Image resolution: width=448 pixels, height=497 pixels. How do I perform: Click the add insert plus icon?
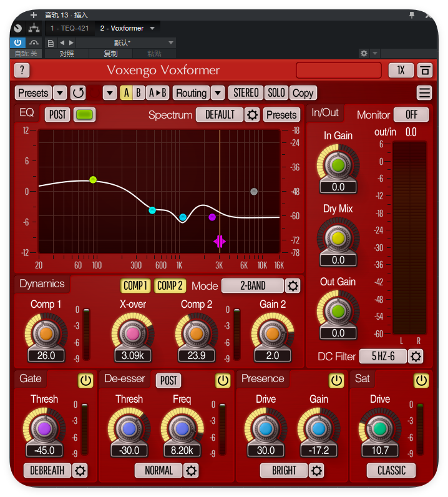point(34,15)
